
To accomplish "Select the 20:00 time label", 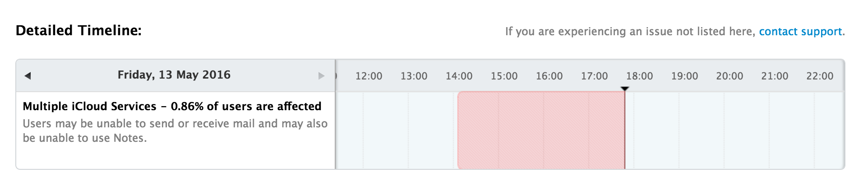I will coord(729,76).
